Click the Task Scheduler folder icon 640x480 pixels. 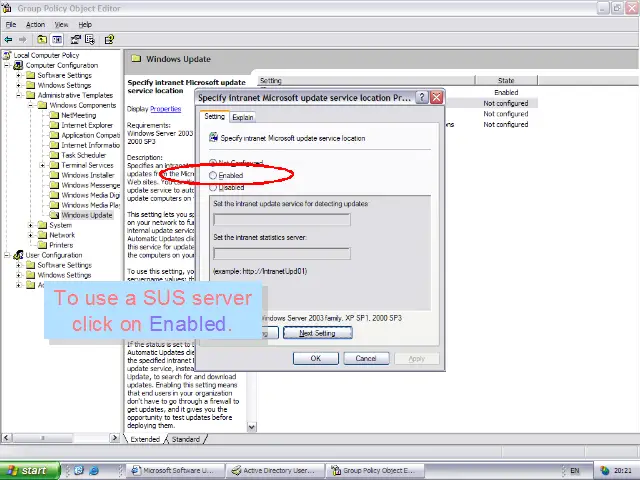(x=54, y=155)
